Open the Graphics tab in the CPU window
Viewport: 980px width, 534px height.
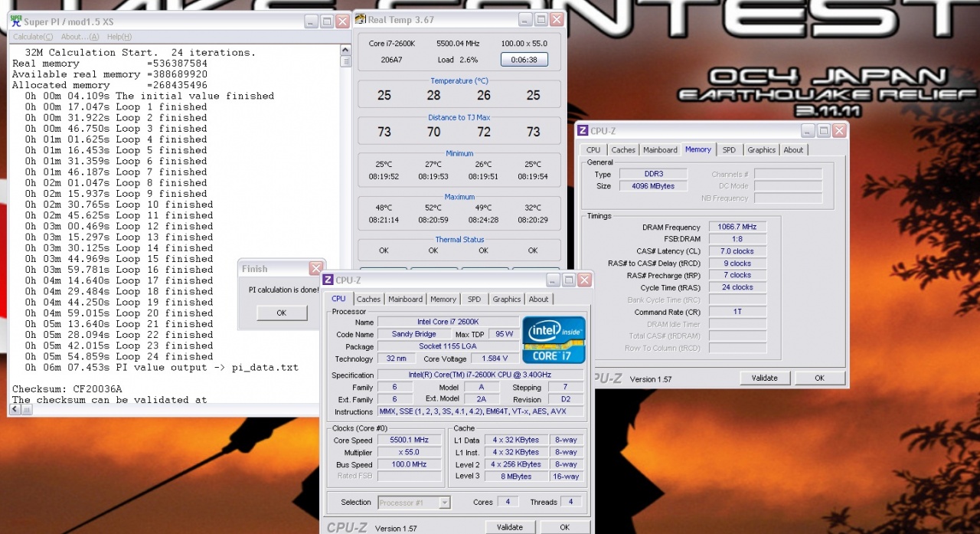506,300
